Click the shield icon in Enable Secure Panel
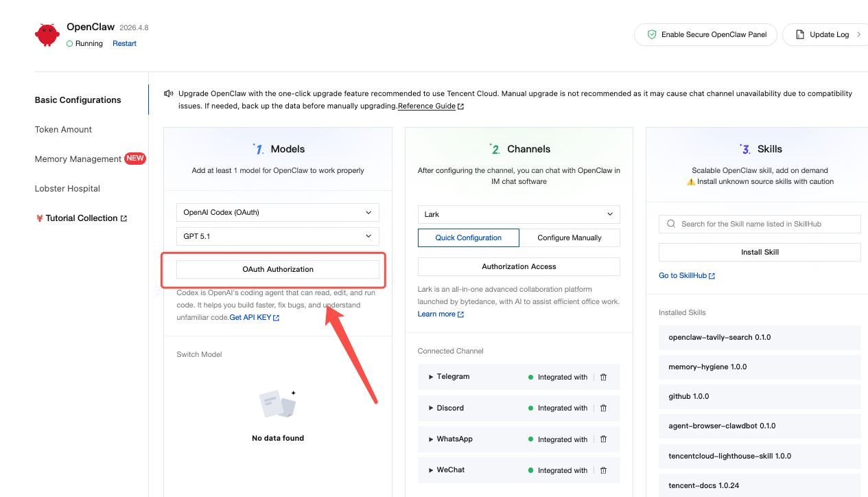 click(x=652, y=34)
